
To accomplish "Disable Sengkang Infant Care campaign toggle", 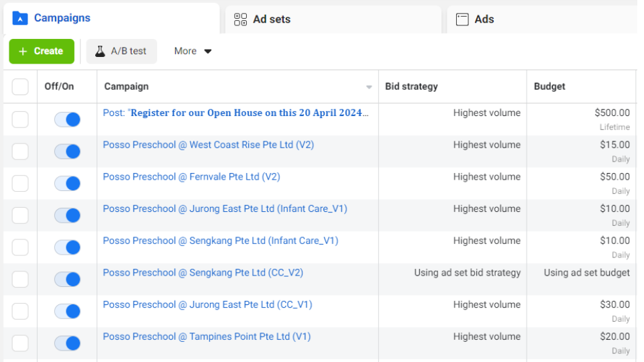I will click(x=67, y=247).
